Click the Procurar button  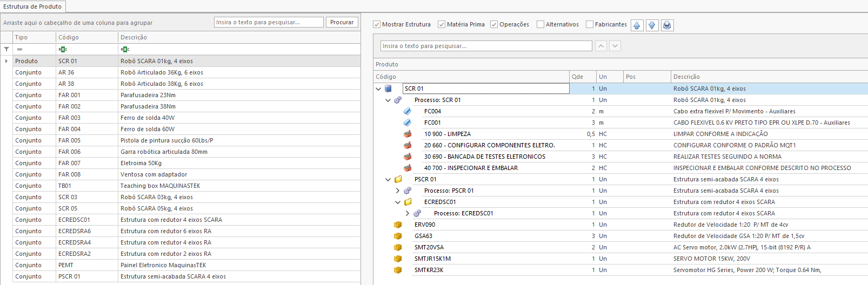point(342,22)
